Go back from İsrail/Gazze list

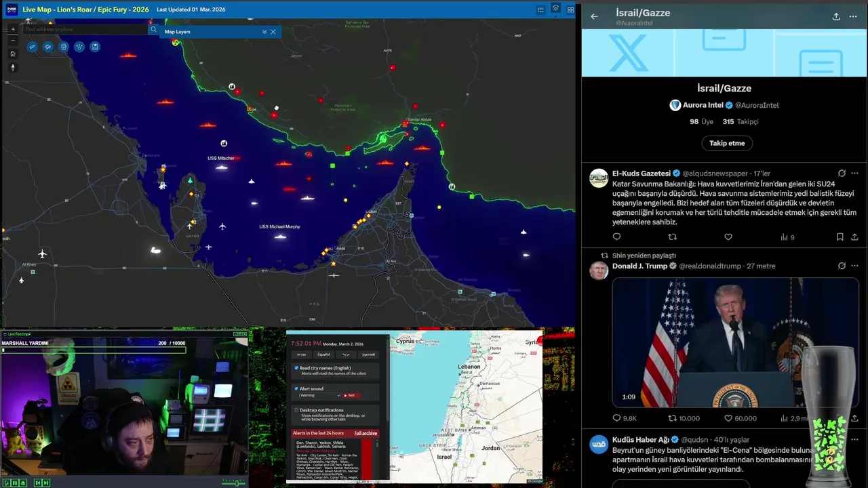click(595, 16)
